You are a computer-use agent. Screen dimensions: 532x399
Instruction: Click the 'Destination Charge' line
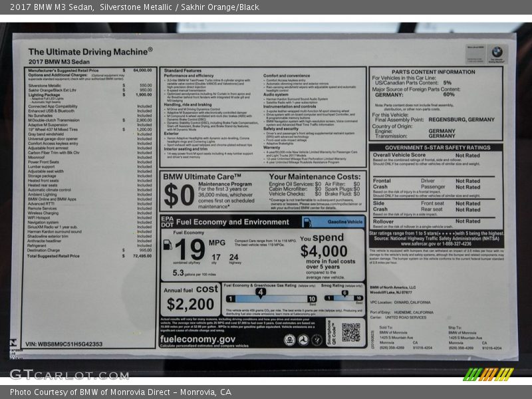pyautogui.click(x=90, y=251)
